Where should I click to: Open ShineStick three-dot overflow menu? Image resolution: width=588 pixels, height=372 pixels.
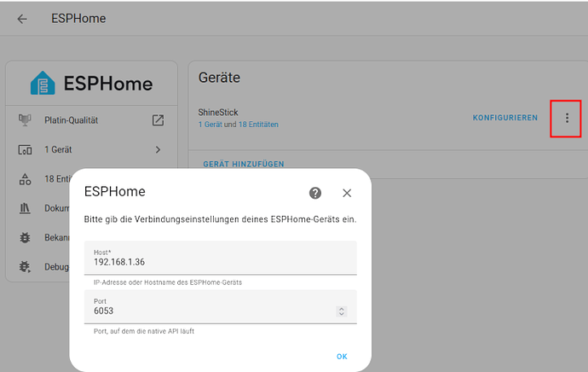[x=567, y=119]
